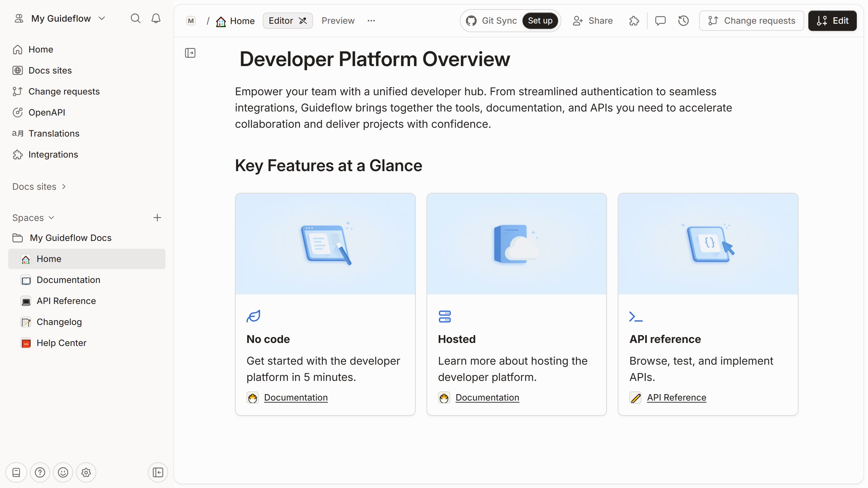Select the Home space in tree

coord(87,259)
